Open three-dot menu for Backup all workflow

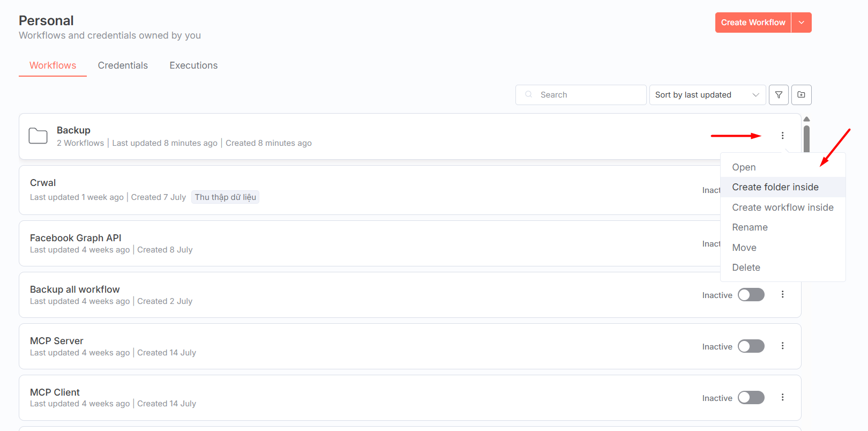tap(782, 294)
